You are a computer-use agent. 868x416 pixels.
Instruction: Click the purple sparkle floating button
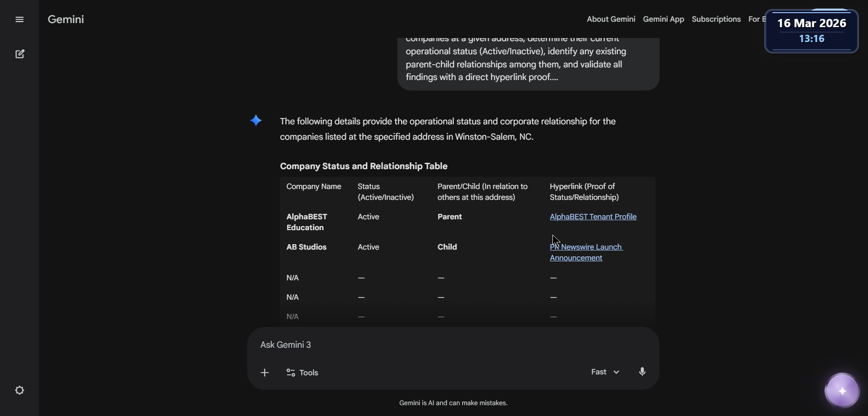[842, 391]
